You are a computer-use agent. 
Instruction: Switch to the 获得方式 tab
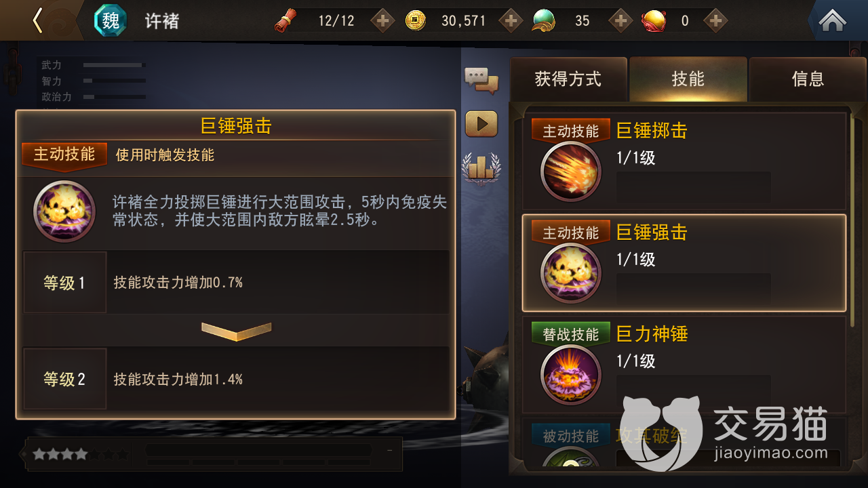568,79
